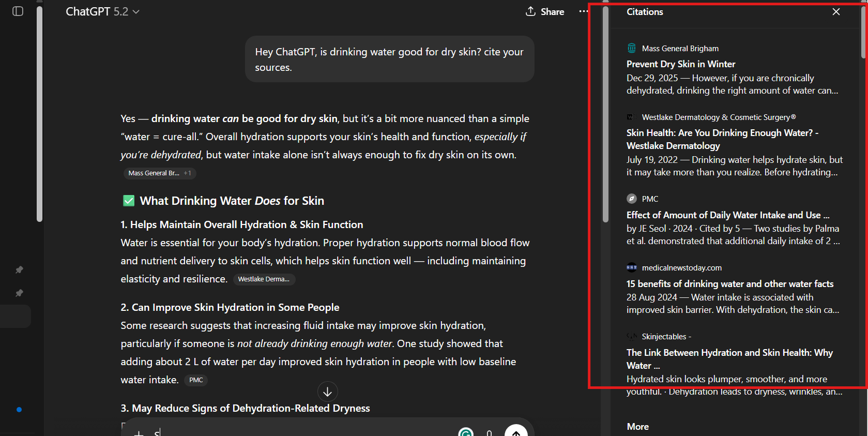This screenshot has width=868, height=436.
Task: Click the PMC inline citation chip
Action: point(196,380)
